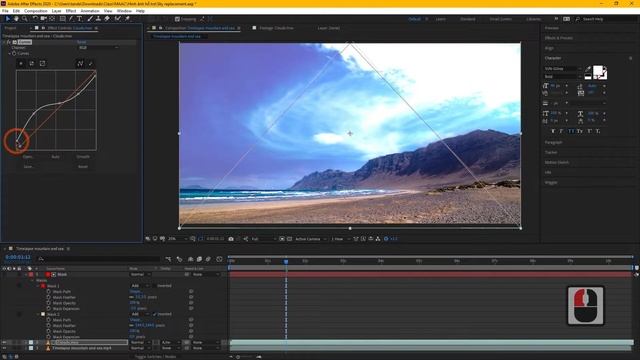Open the Graph Editor icon in timeline
The image size is (640, 360).
tap(220, 259)
